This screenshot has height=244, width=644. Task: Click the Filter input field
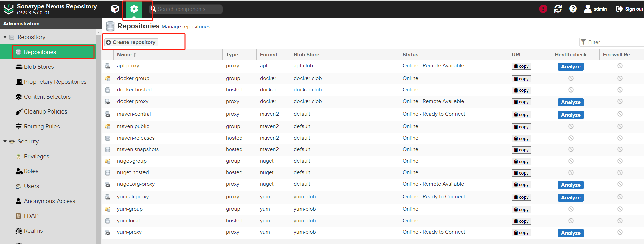pos(612,42)
